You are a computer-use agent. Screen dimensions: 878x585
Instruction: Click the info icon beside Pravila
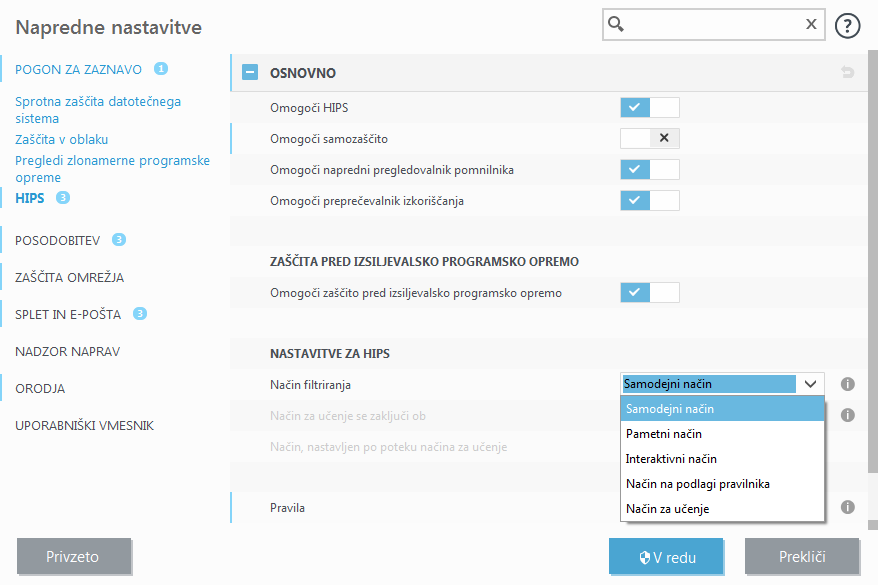[848, 507]
